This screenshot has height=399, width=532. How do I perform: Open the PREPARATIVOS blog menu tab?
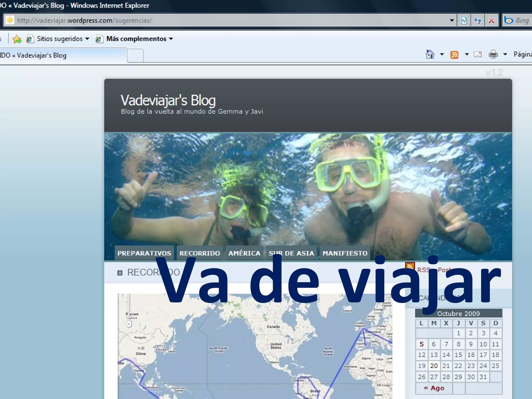[x=144, y=253]
